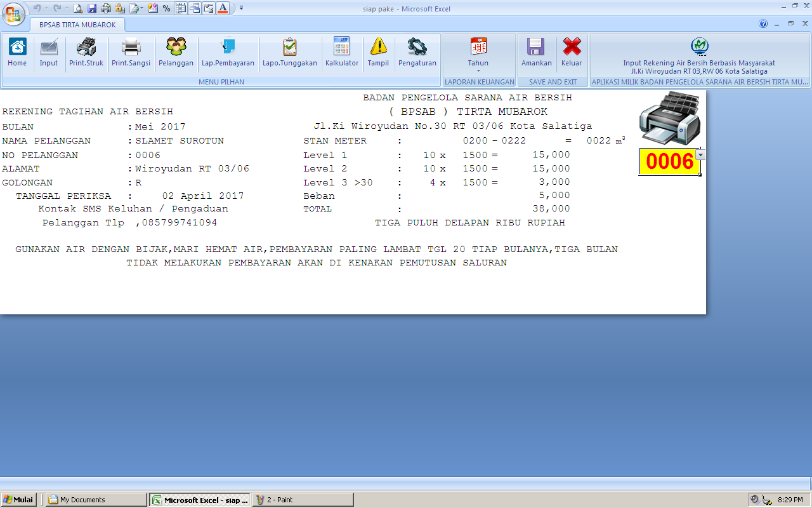This screenshot has height=508, width=812.
Task: Open Pengaturan settings gears
Action: tap(417, 52)
